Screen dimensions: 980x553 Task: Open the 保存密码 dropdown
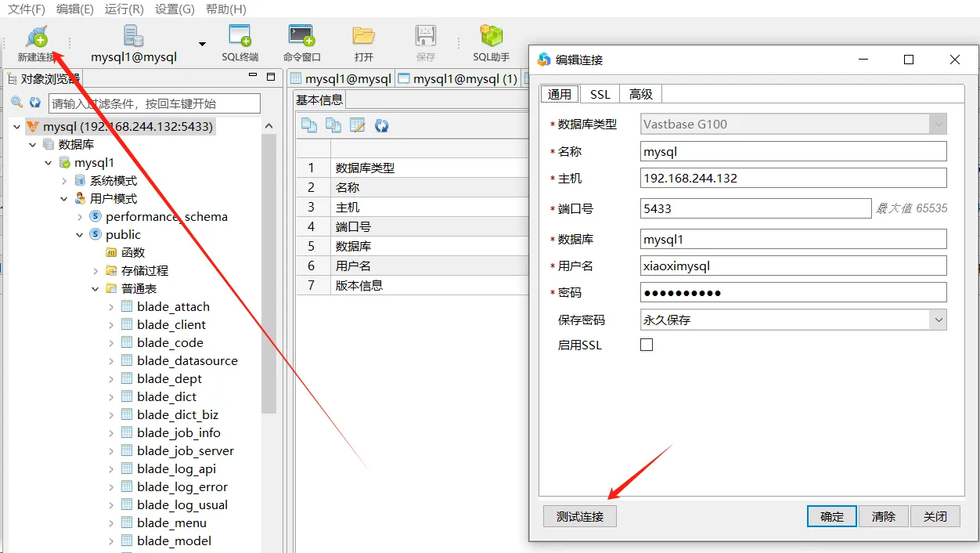[x=939, y=320]
